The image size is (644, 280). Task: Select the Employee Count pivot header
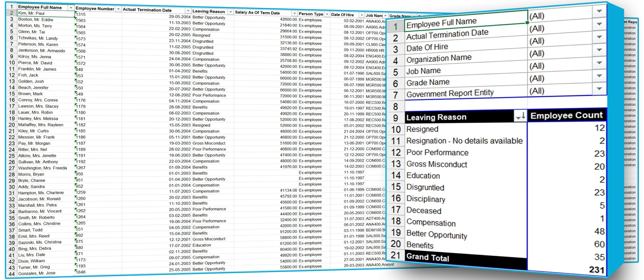pos(566,116)
